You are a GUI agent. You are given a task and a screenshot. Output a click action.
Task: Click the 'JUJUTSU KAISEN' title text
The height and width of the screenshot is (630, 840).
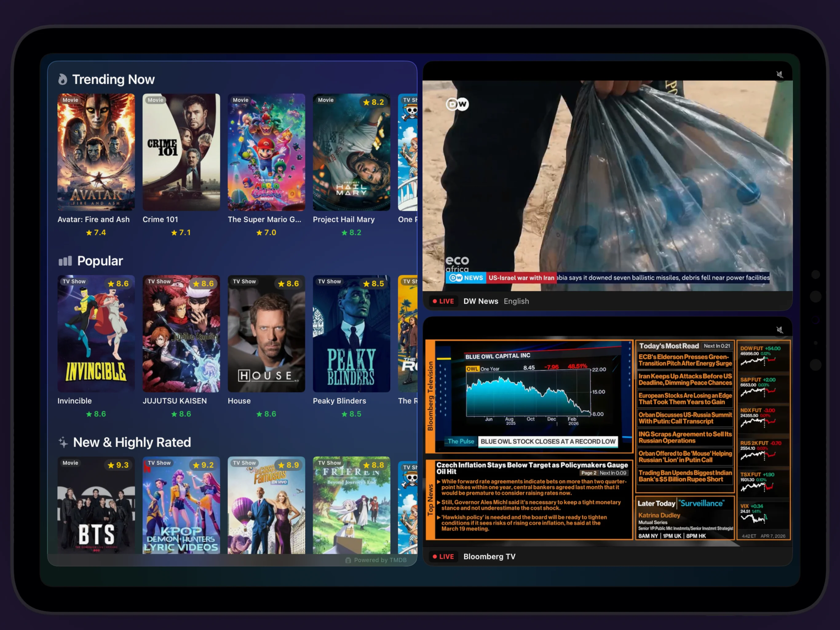175,401
